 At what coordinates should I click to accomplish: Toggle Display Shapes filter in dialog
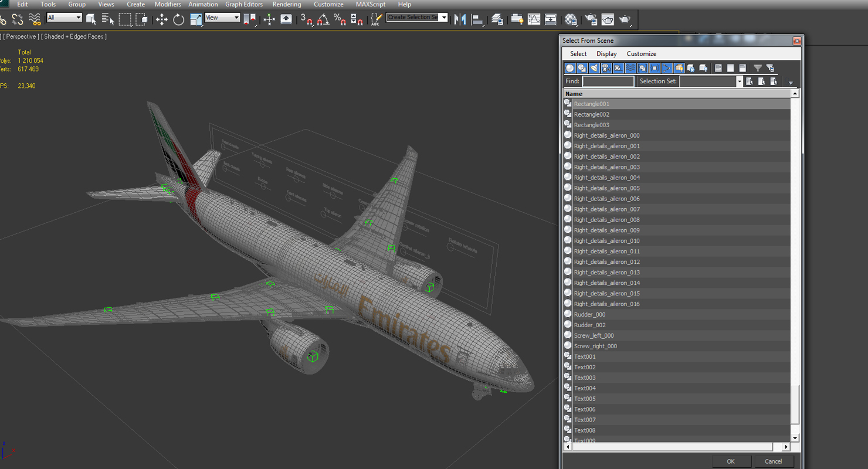[x=582, y=68]
